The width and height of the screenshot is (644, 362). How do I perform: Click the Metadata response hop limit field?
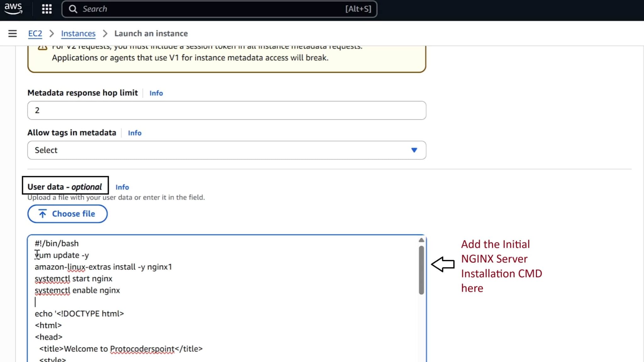(226, 110)
